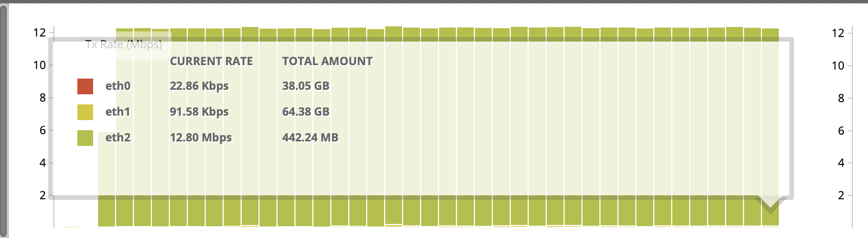Click the green eth2 legend swatch
This screenshot has height=238, width=868.
[x=85, y=138]
